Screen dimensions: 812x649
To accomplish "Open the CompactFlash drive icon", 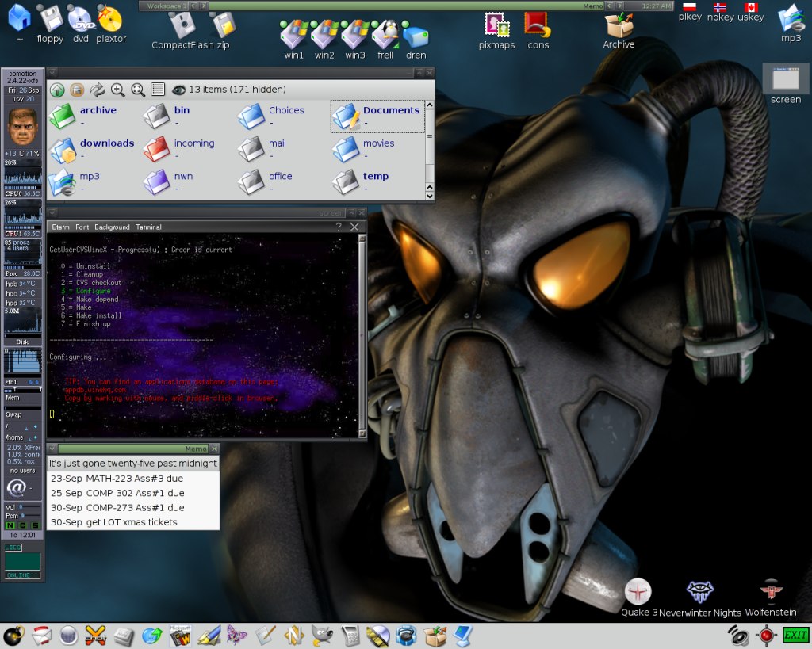I will 183,30.
